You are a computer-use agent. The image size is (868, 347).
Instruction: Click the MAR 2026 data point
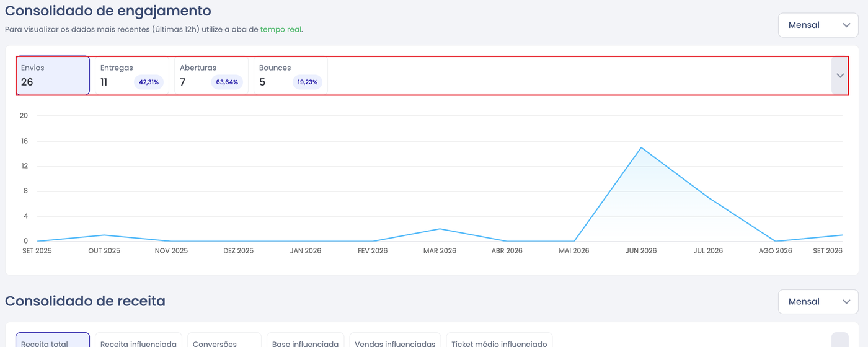click(x=440, y=229)
